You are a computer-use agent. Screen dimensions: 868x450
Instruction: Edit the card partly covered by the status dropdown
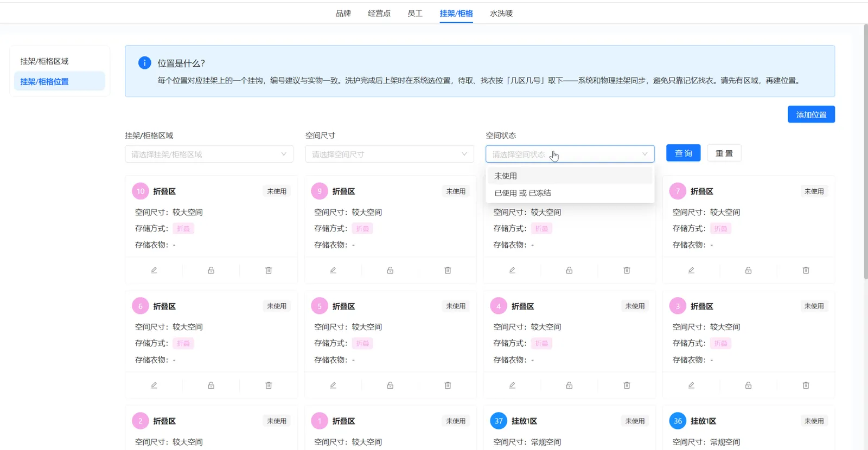point(512,270)
